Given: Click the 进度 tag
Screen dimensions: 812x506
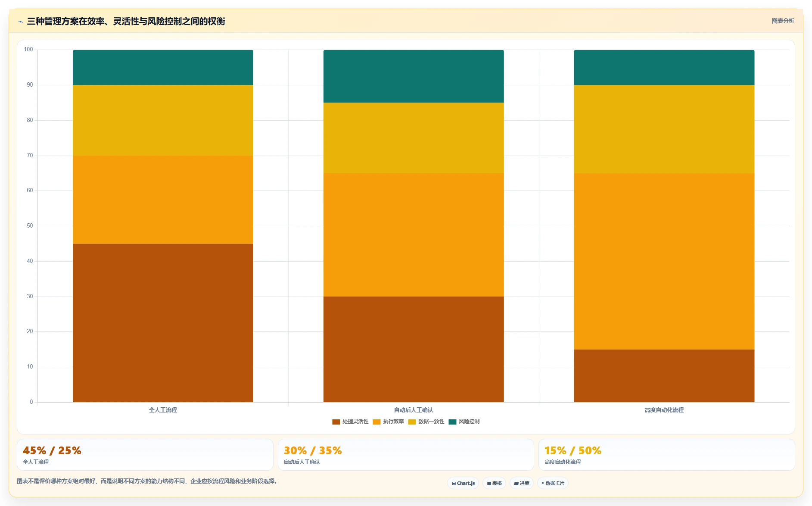Looking at the screenshot, I should coord(521,483).
